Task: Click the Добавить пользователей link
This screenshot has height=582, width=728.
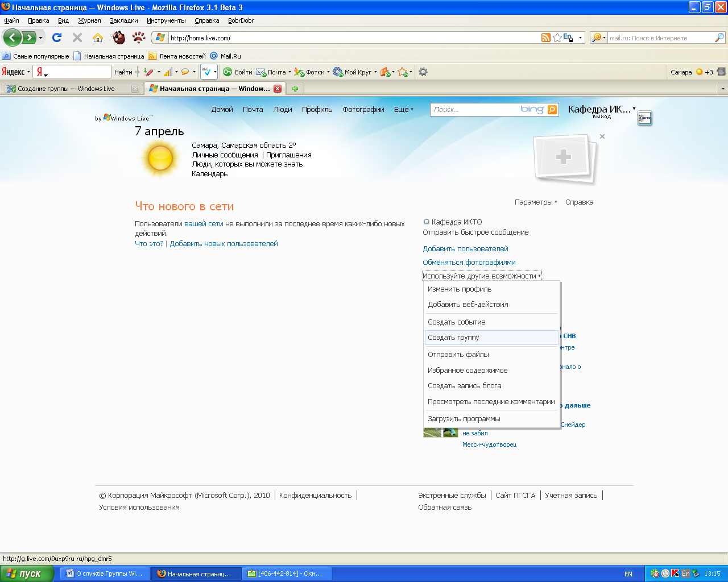Action: (x=465, y=249)
